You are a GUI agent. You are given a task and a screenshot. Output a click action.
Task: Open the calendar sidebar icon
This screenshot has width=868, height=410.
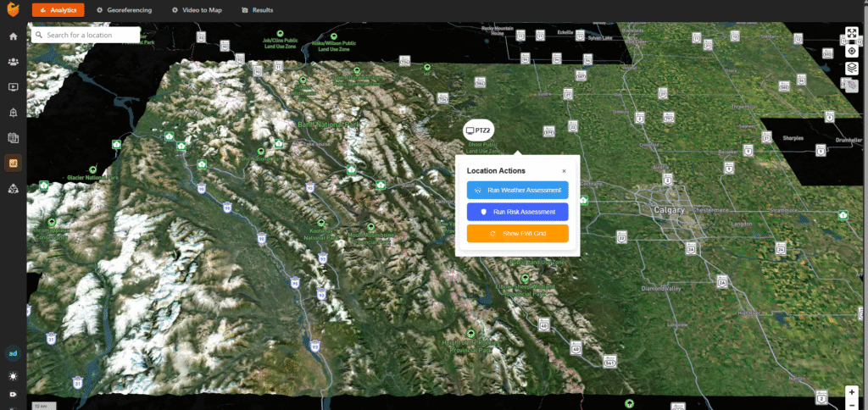pyautogui.click(x=13, y=138)
